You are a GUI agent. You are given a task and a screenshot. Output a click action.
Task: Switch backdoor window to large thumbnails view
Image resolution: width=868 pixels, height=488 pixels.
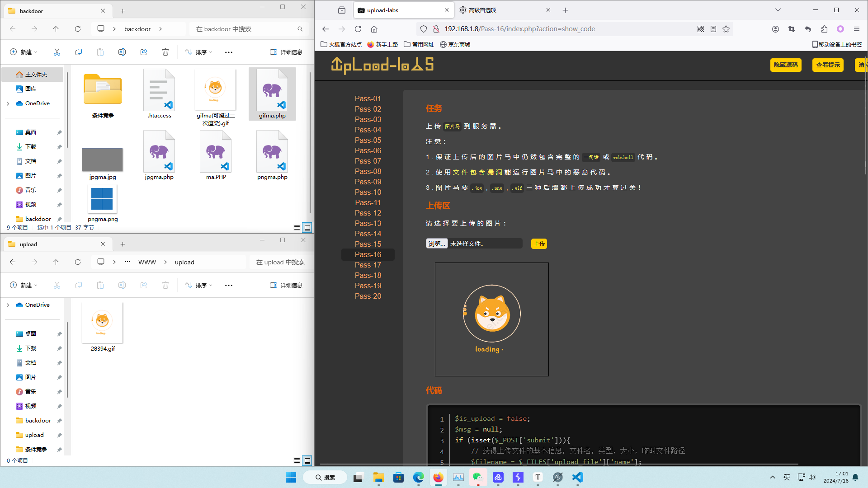307,227
